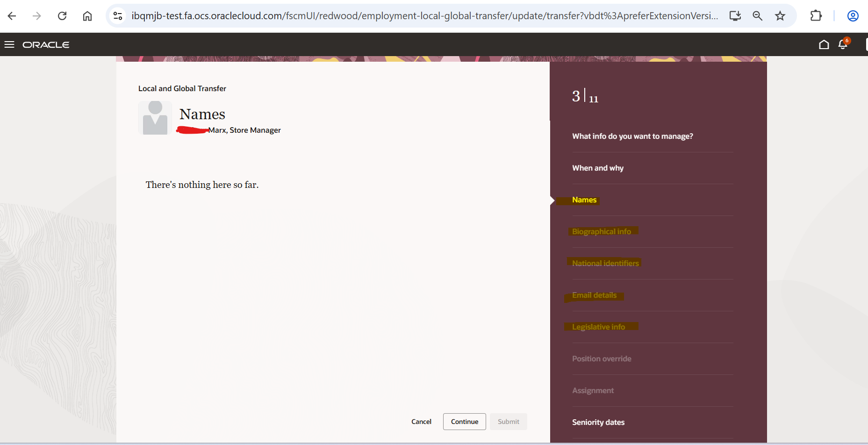Image resolution: width=868 pixels, height=445 pixels.
Task: Open the Chrome account profile icon
Action: point(853,15)
